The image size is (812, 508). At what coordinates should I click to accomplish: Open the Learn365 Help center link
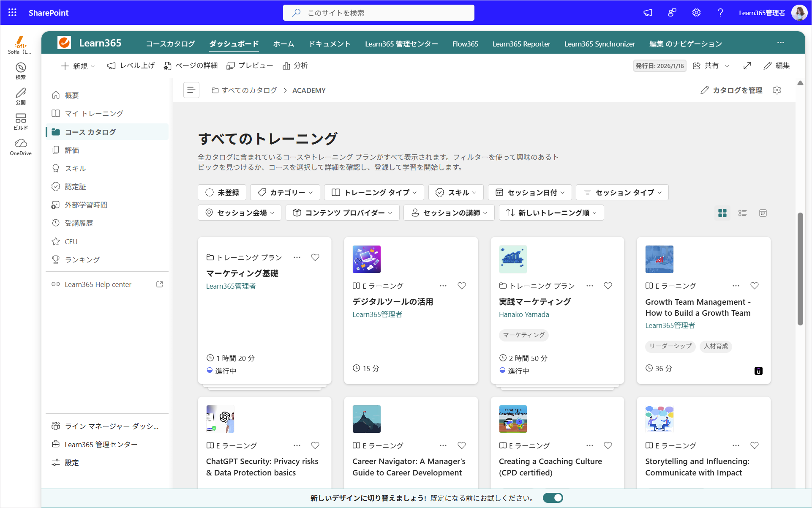pyautogui.click(x=98, y=284)
